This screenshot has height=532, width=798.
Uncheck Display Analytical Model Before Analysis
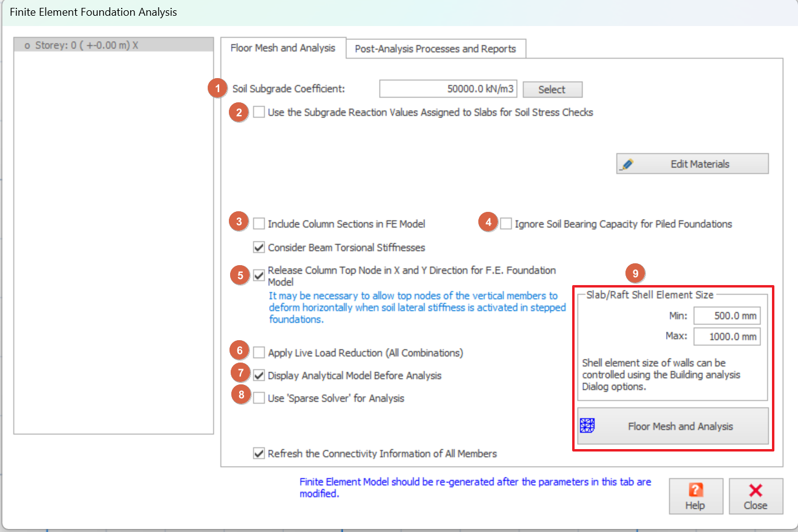coord(259,375)
